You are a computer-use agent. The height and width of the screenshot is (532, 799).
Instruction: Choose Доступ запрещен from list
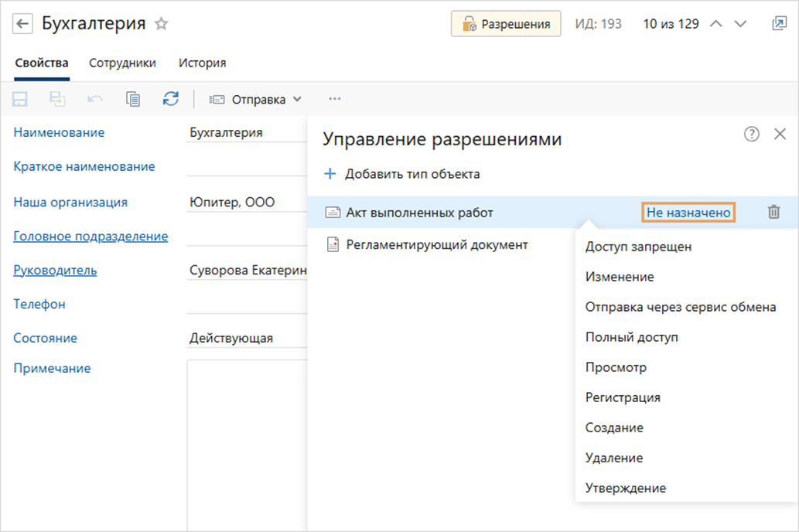[x=638, y=247]
